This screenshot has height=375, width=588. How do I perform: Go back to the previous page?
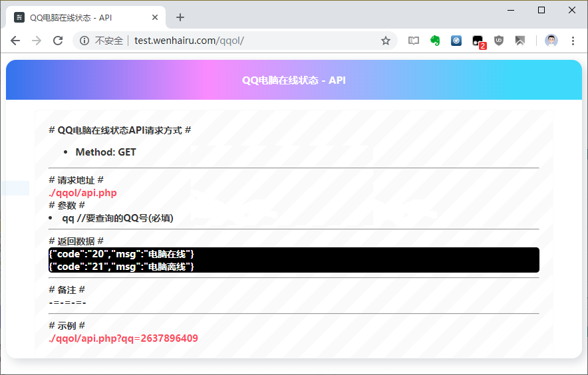click(15, 41)
